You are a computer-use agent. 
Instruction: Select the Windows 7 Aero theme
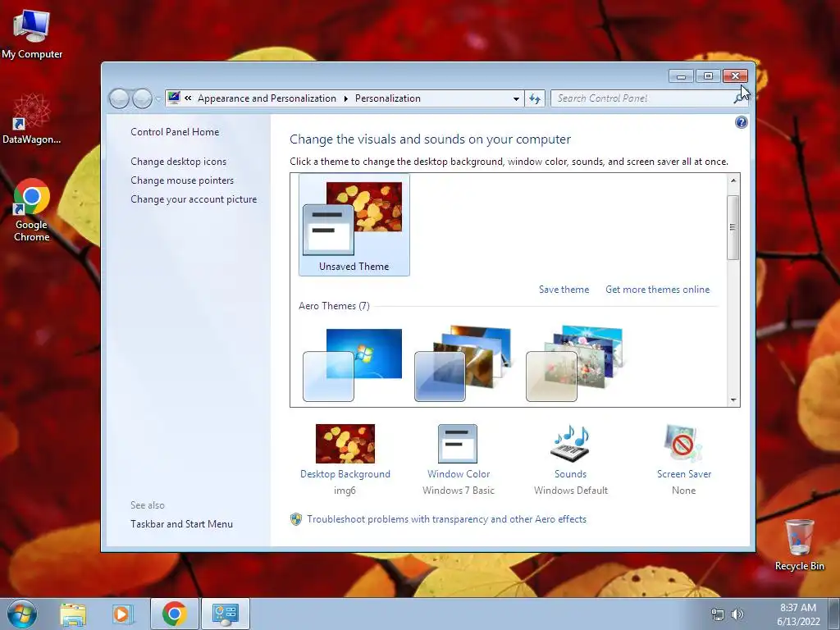tap(352, 364)
